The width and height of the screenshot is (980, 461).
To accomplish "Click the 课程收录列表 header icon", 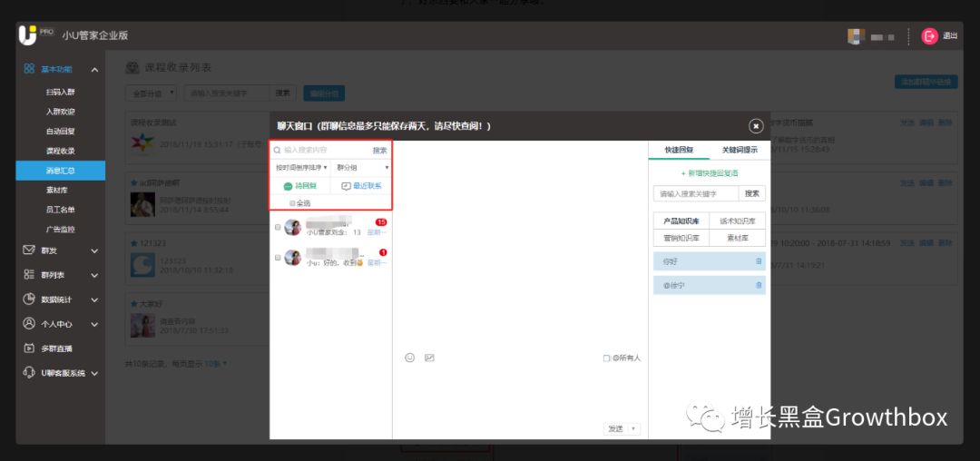I will (x=132, y=67).
